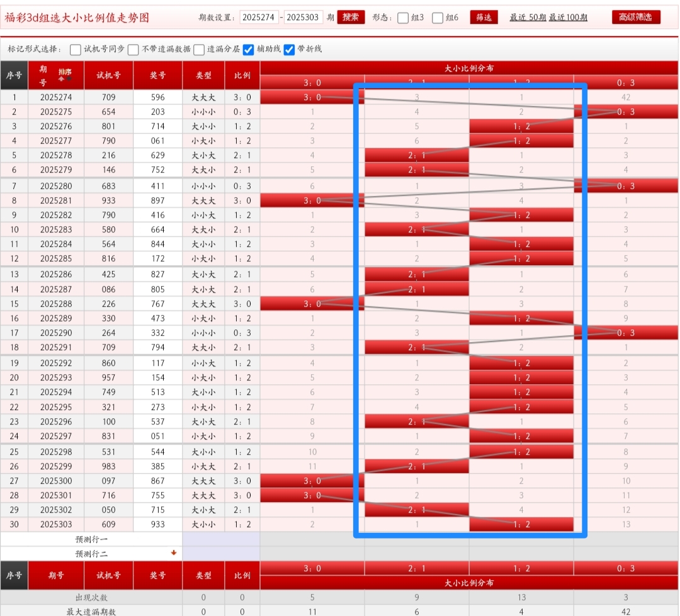Edit end period field 2025303
The image size is (680, 616).
click(303, 18)
